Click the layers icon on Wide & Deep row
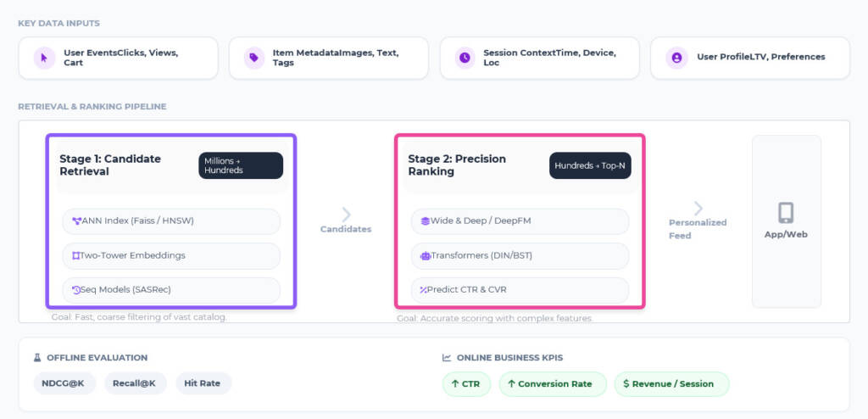Image resolution: width=868 pixels, height=419 pixels. pos(426,221)
